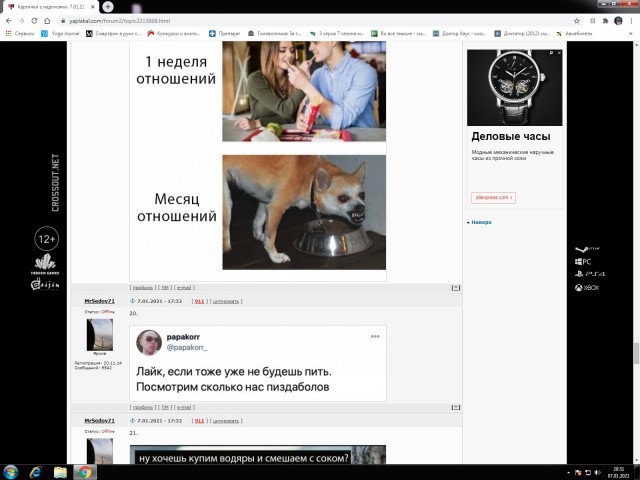Open a new tab with the plus button

tap(108, 7)
